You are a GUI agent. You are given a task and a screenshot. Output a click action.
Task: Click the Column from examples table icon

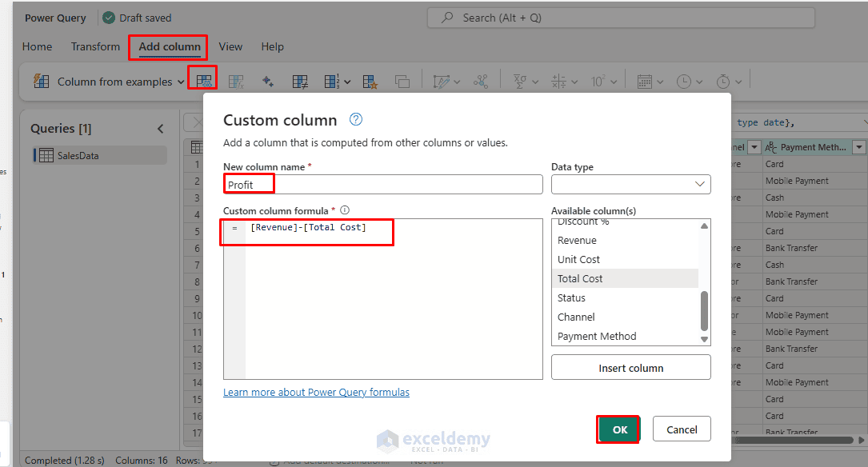[41, 82]
